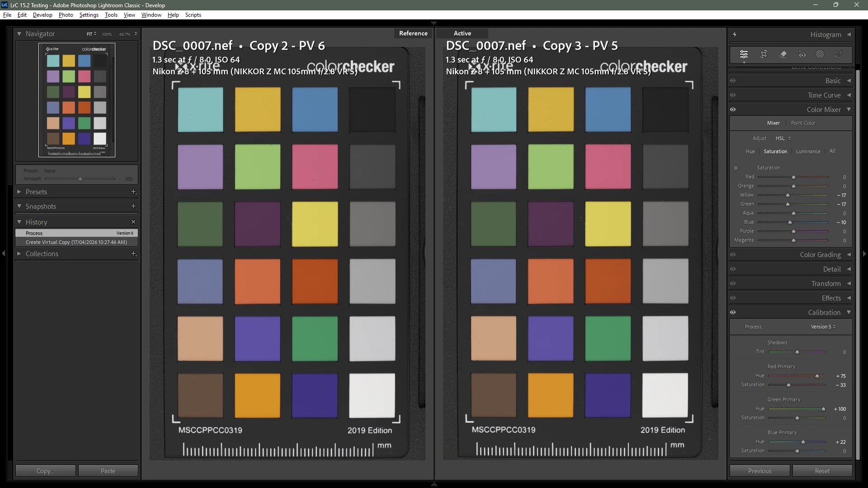The height and width of the screenshot is (488, 868).
Task: Clear History with the X icon
Action: click(133, 222)
